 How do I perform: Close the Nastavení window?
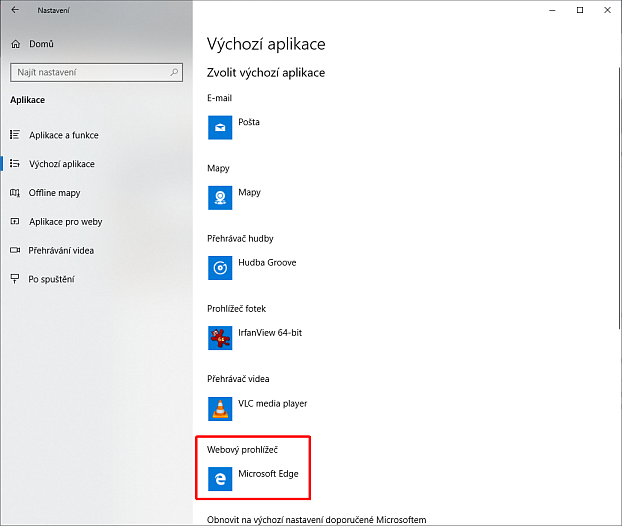click(607, 10)
